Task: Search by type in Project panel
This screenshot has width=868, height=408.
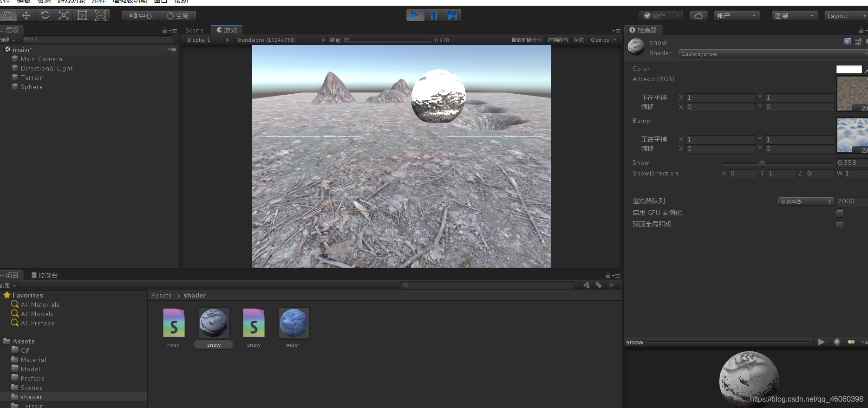Action: (587, 285)
